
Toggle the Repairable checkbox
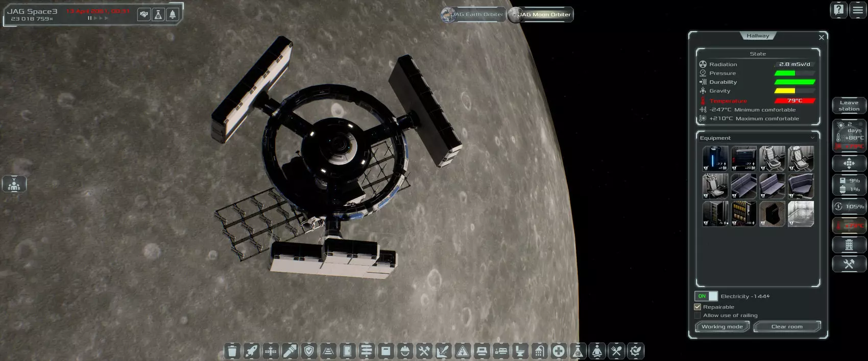(697, 307)
